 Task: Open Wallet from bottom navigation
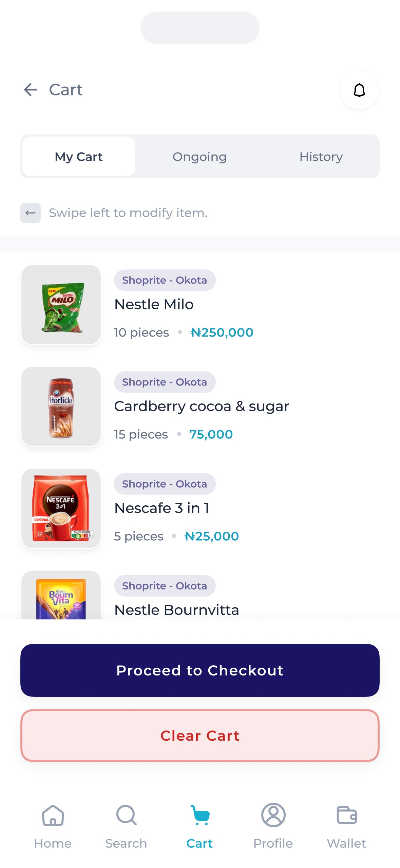[x=346, y=825]
